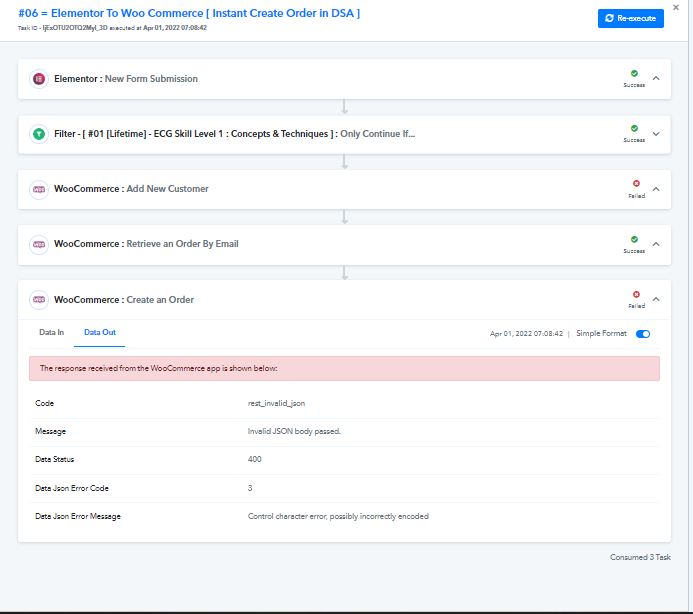Click the workflow title #06 Elementor To Woo Commerce

tap(189, 13)
